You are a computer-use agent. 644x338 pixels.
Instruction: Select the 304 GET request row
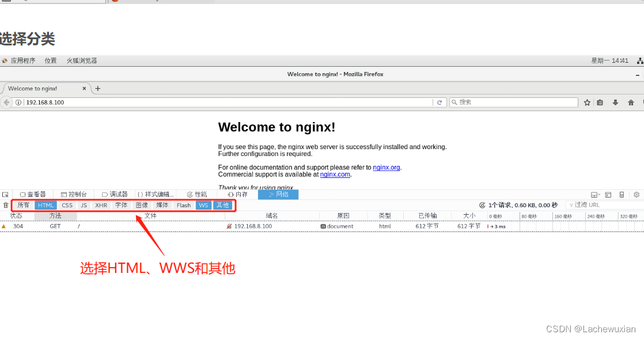pos(322,226)
